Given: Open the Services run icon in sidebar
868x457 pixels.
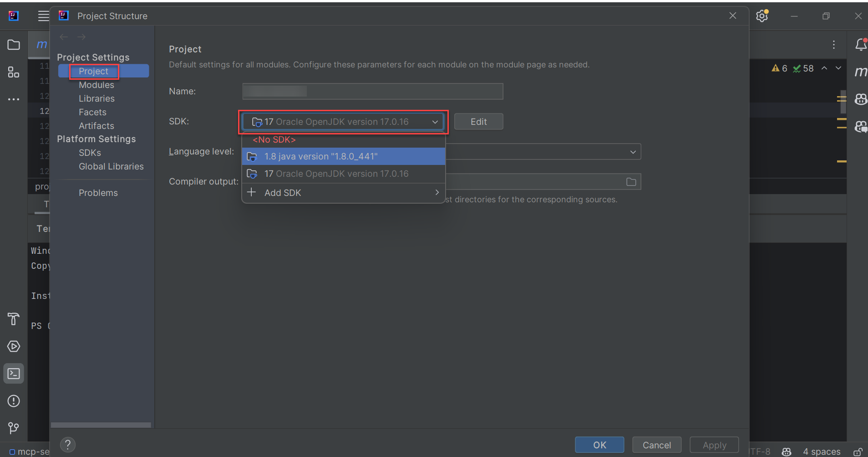Looking at the screenshot, I should pos(14,346).
